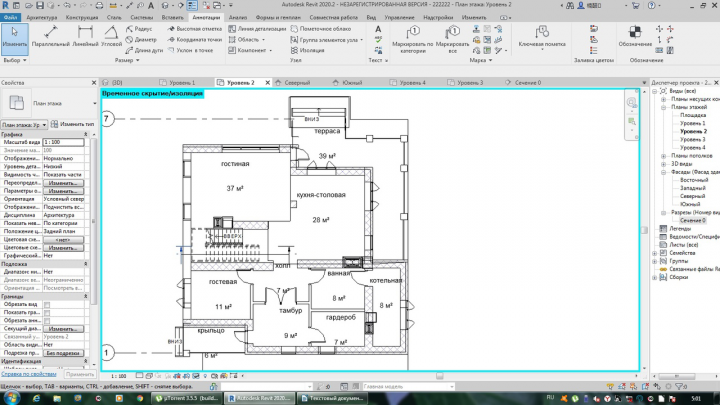Open the help question mark icon
This screenshot has width=720, height=405.
(x=652, y=6)
